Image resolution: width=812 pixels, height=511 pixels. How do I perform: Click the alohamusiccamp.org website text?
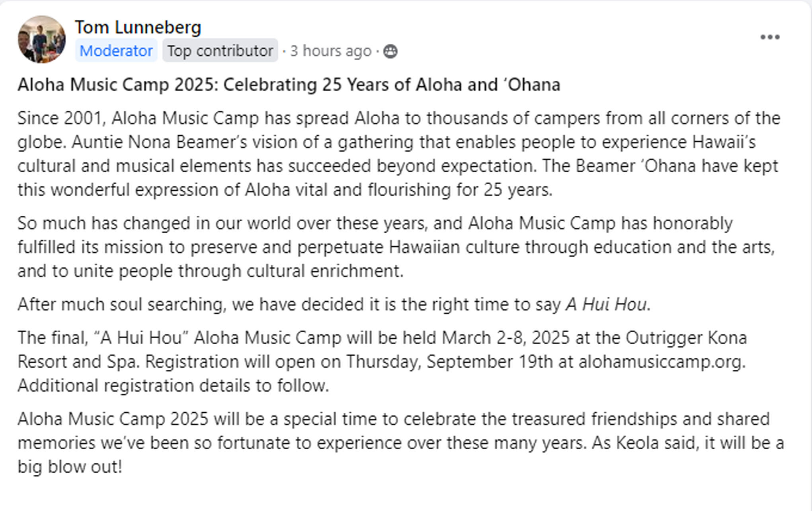tap(661, 362)
